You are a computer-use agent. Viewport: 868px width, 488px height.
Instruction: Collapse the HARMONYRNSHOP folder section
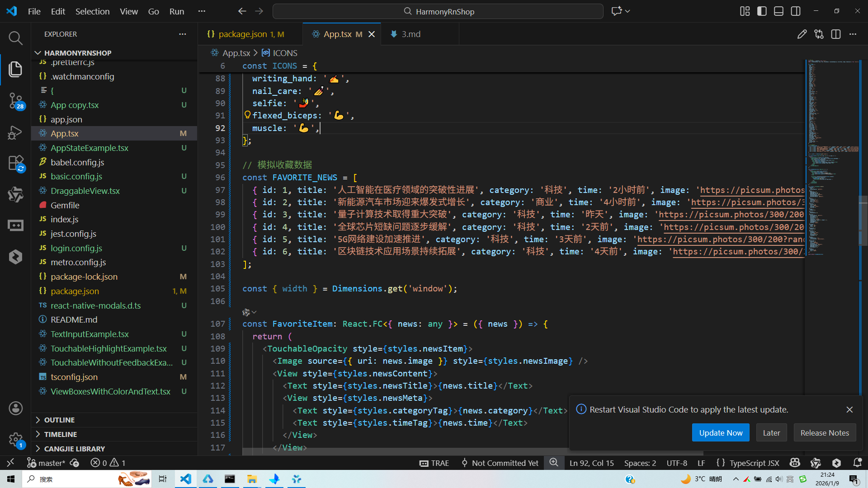[x=114, y=53]
